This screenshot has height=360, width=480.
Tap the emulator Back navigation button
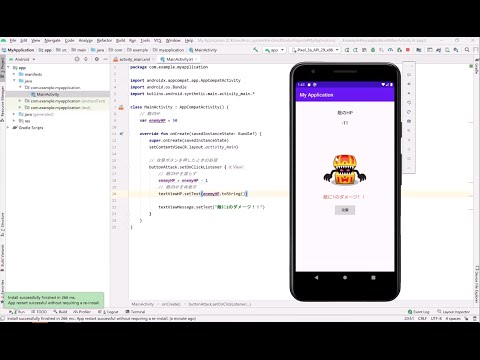click(316, 277)
